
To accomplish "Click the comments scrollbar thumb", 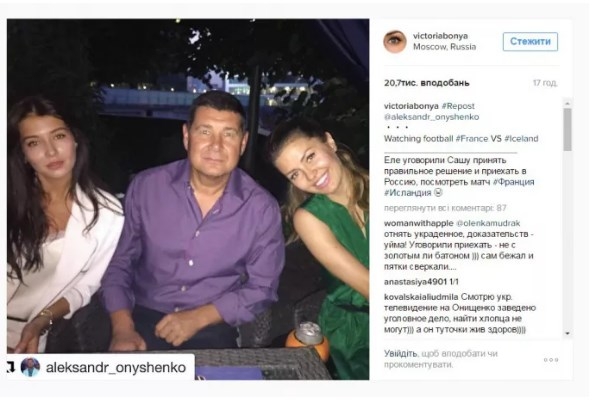I will tap(567, 129).
